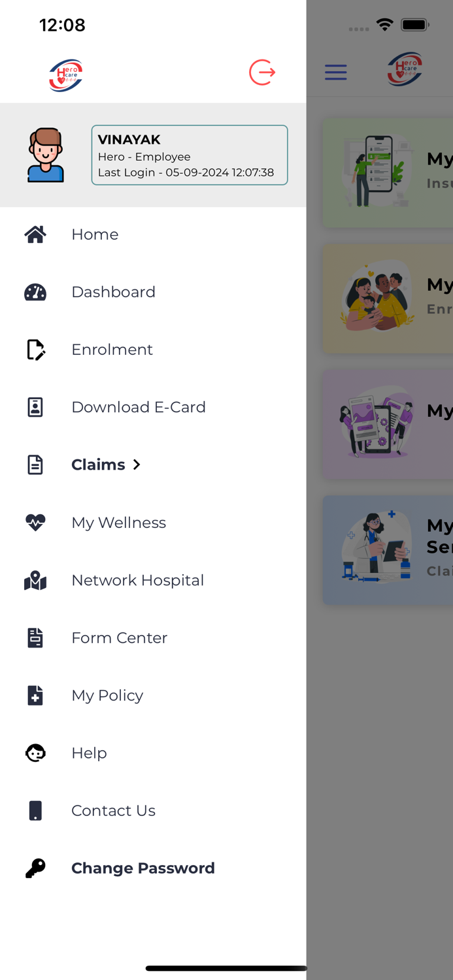Tap the VINAYAK profile info card

[189, 155]
